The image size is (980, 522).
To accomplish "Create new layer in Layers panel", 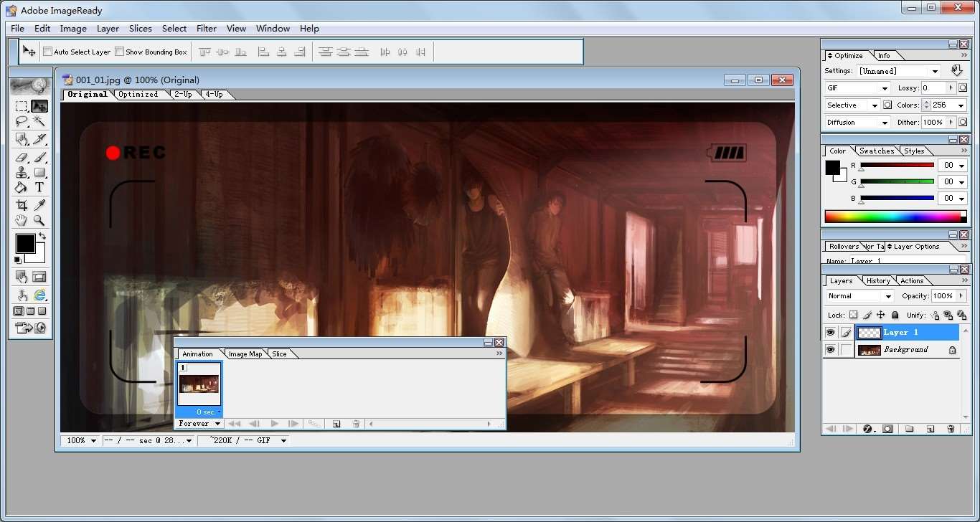I will pyautogui.click(x=930, y=429).
